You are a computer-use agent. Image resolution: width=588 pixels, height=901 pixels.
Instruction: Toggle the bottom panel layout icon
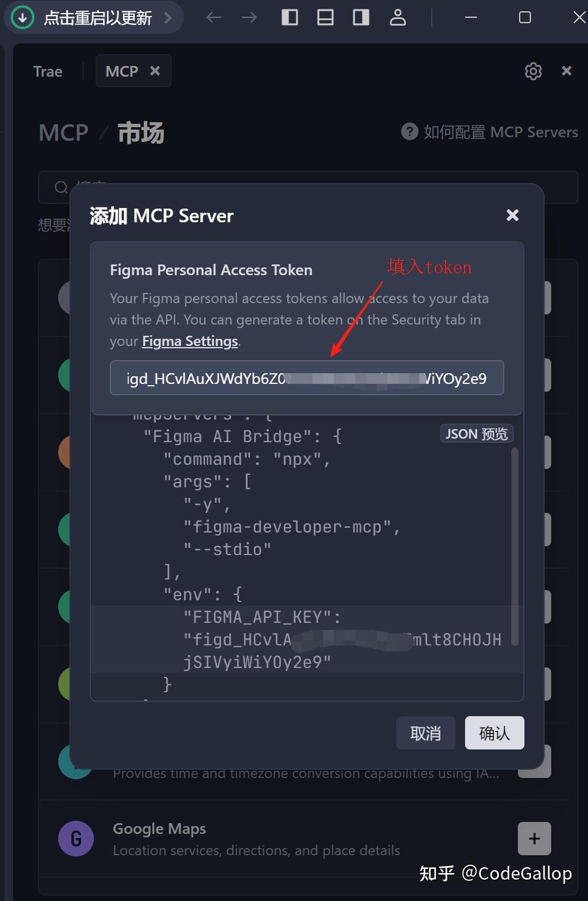click(325, 18)
